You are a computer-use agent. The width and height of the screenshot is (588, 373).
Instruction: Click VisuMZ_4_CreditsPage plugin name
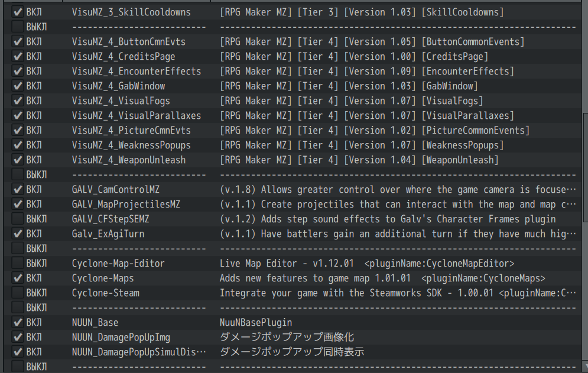click(x=124, y=56)
